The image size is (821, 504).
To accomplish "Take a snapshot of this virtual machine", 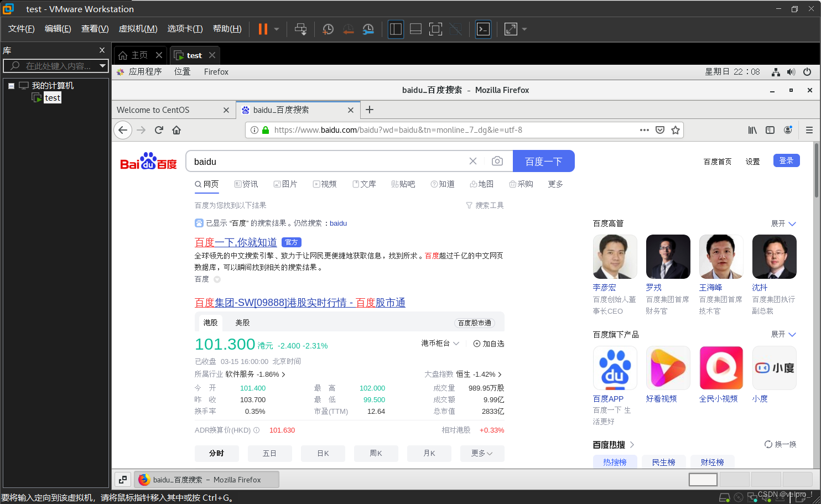I will click(328, 29).
